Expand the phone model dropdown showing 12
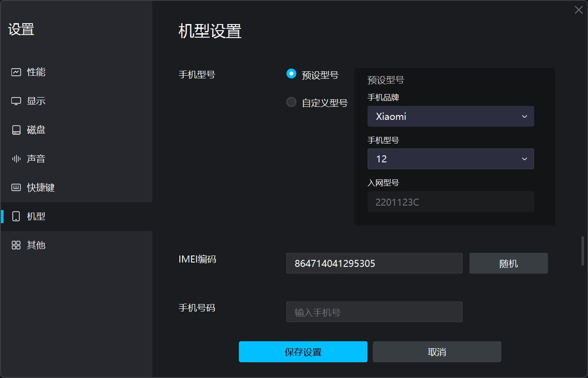This screenshot has height=378, width=588. point(451,159)
